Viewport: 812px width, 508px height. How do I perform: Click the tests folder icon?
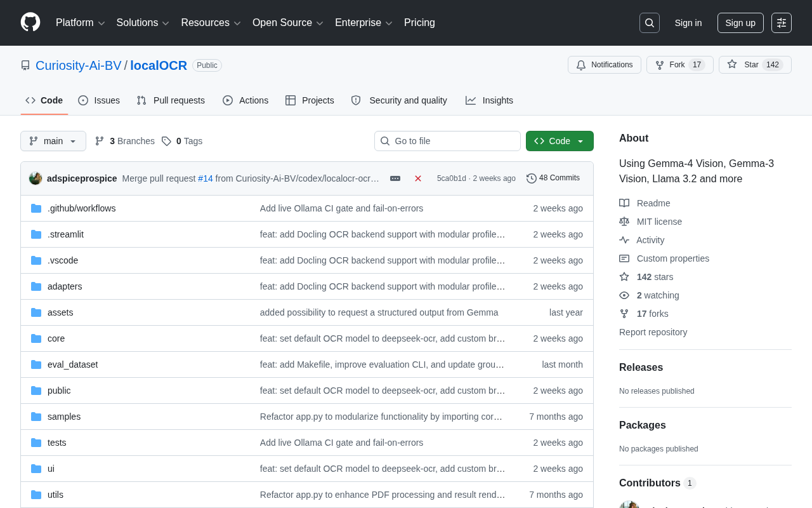coord(36,443)
